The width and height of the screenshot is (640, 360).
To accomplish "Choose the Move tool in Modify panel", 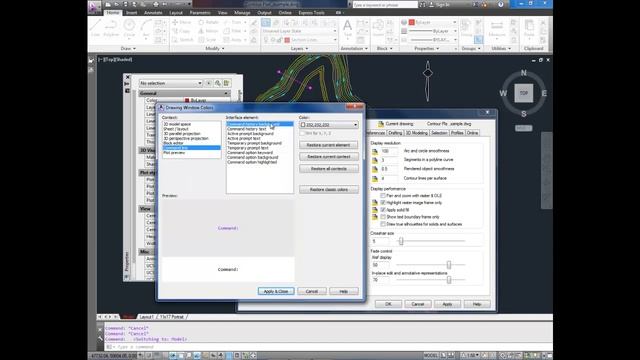I will (x=182, y=22).
